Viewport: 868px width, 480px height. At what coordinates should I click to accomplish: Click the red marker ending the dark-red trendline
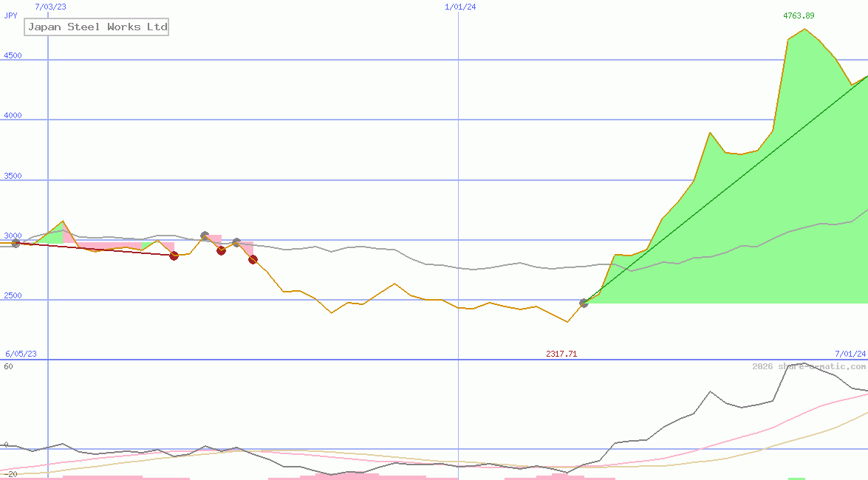coord(174,256)
